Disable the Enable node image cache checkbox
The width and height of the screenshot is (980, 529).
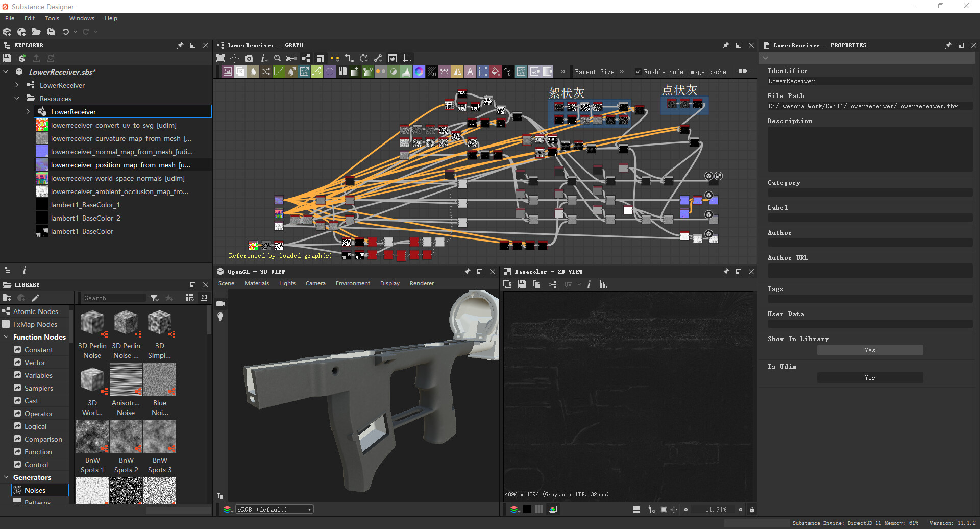coord(639,71)
